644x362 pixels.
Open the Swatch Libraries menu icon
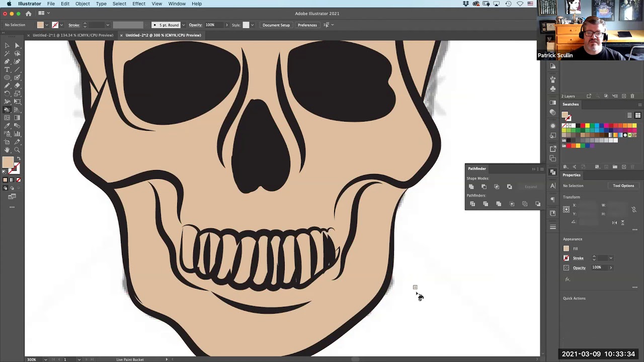[x=566, y=166]
